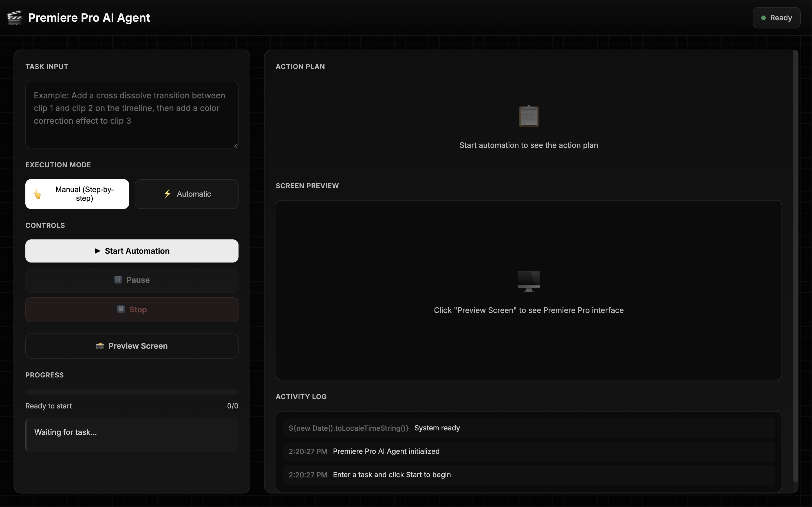The width and height of the screenshot is (812, 507).
Task: Click the pointing hand icon on Manual
Action: coord(37,194)
